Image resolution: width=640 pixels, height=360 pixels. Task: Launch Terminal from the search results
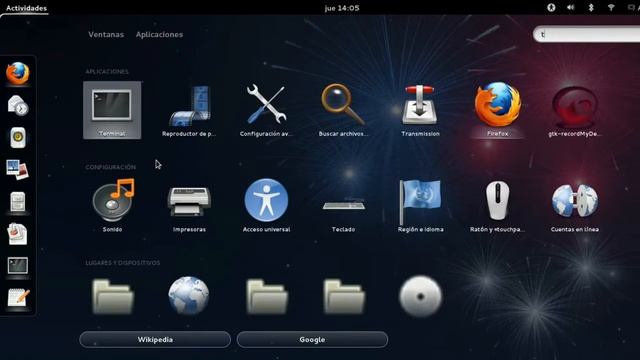click(x=112, y=110)
